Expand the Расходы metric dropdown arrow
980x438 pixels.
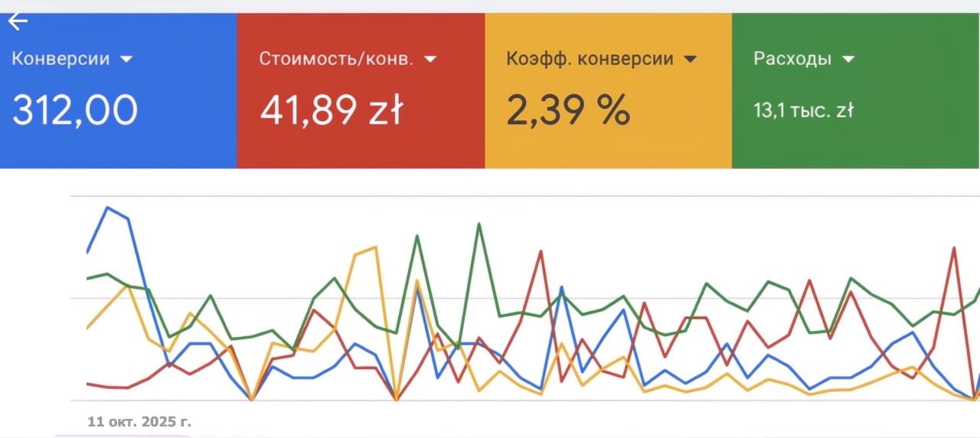pos(848,59)
